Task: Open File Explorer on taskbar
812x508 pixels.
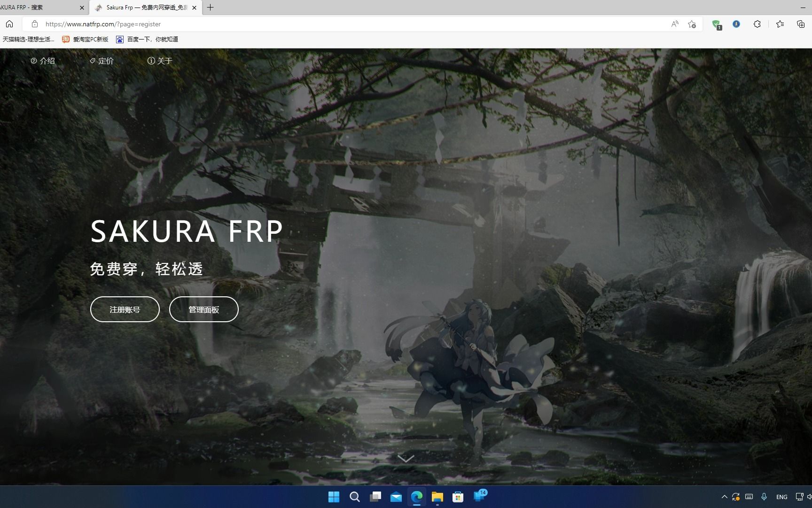Action: (437, 497)
